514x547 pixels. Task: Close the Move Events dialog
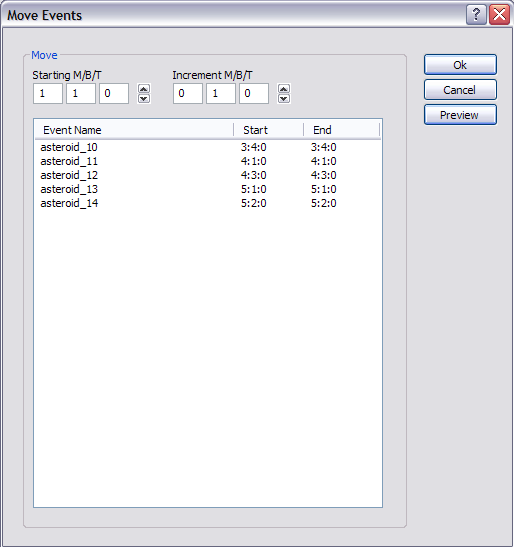499,15
